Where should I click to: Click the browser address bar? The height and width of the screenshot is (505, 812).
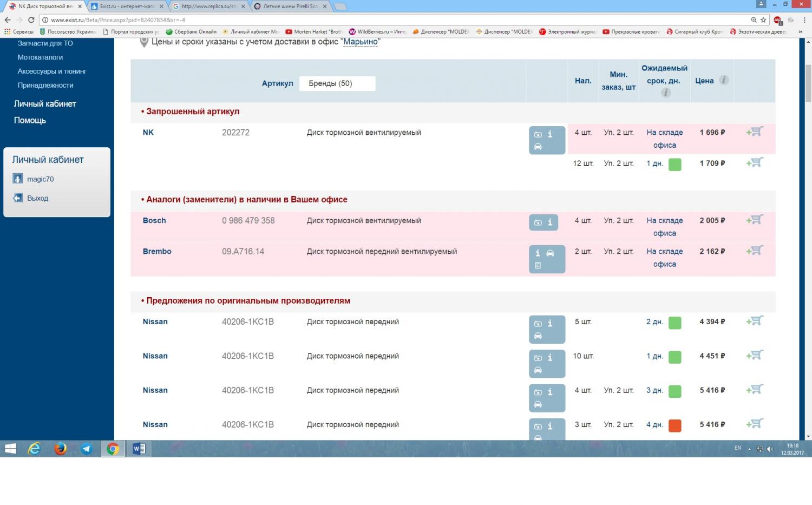pos(395,20)
